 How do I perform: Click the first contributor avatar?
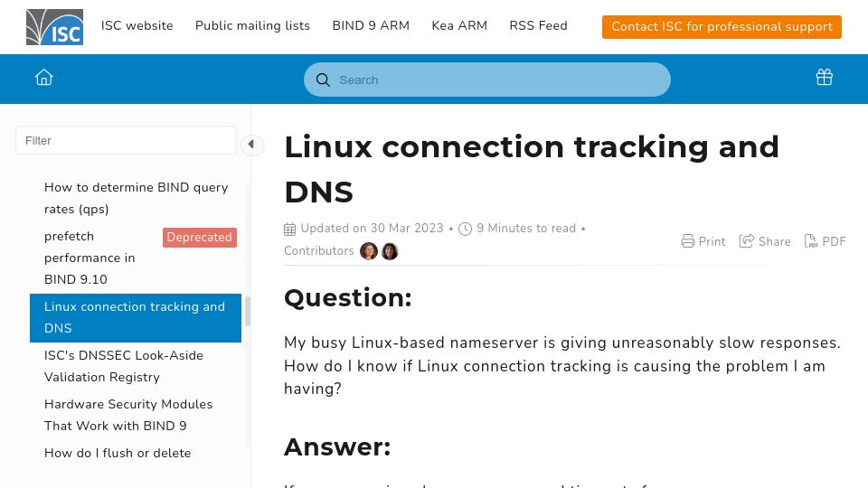(x=369, y=251)
